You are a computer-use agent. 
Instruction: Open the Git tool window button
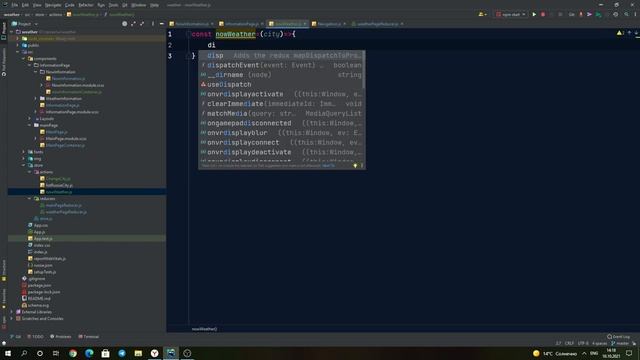click(x=16, y=337)
